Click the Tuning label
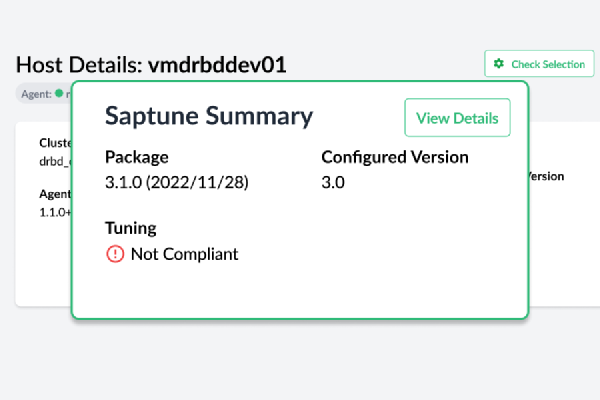Viewport: 600px width, 400px height. click(x=131, y=228)
